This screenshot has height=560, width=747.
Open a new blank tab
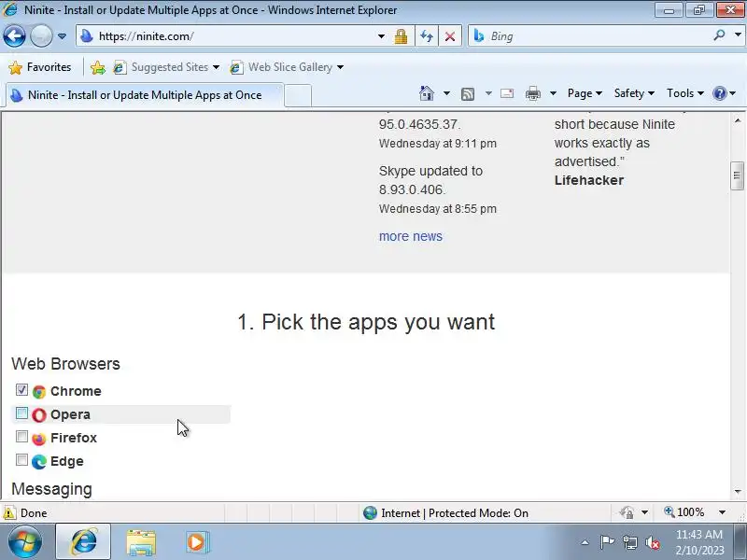point(298,95)
